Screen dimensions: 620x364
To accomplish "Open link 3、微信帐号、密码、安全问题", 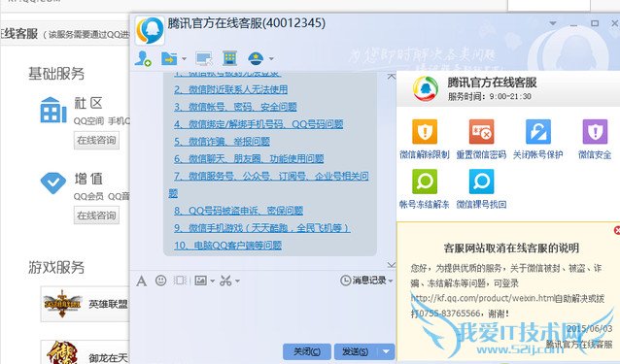I will [235, 107].
